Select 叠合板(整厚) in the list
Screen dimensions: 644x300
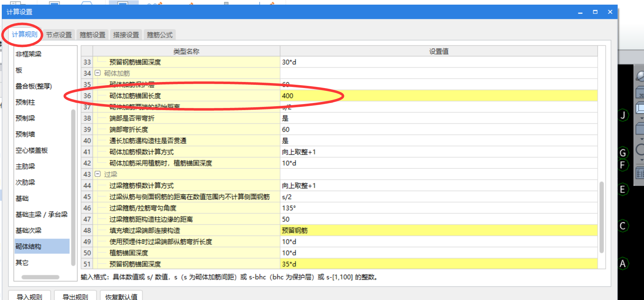pos(34,86)
